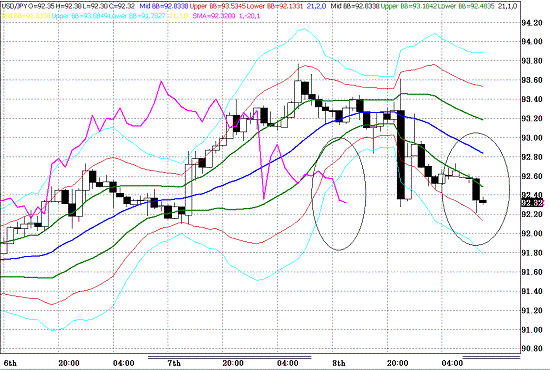Select the black Mid BB header label

[355, 6]
